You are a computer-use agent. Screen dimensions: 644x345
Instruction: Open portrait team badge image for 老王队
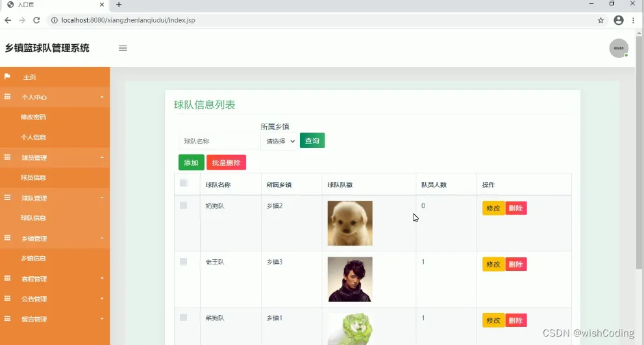click(350, 279)
